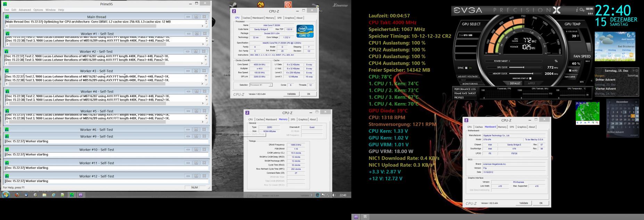This screenshot has width=644, height=220.
Task: Open the Options menu in Prime95
Action: pos(38,10)
